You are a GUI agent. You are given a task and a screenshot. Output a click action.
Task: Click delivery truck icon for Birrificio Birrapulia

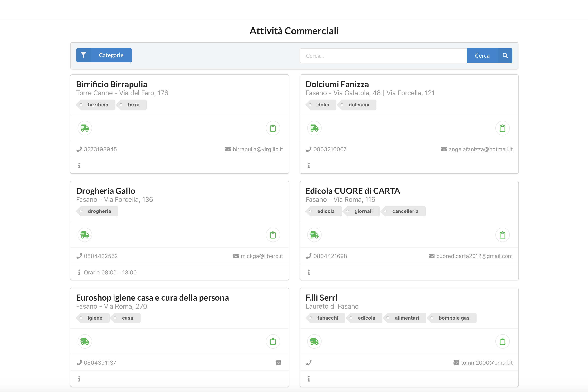pos(85,128)
